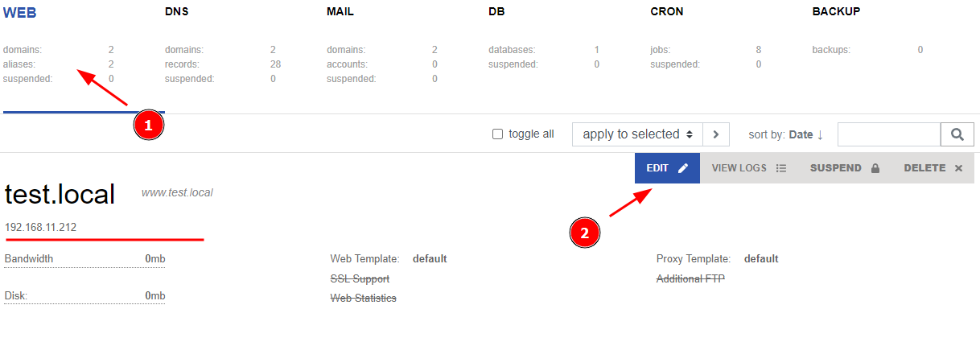Click the list icon on View Logs
The width and height of the screenshot is (980, 338).
click(x=780, y=168)
